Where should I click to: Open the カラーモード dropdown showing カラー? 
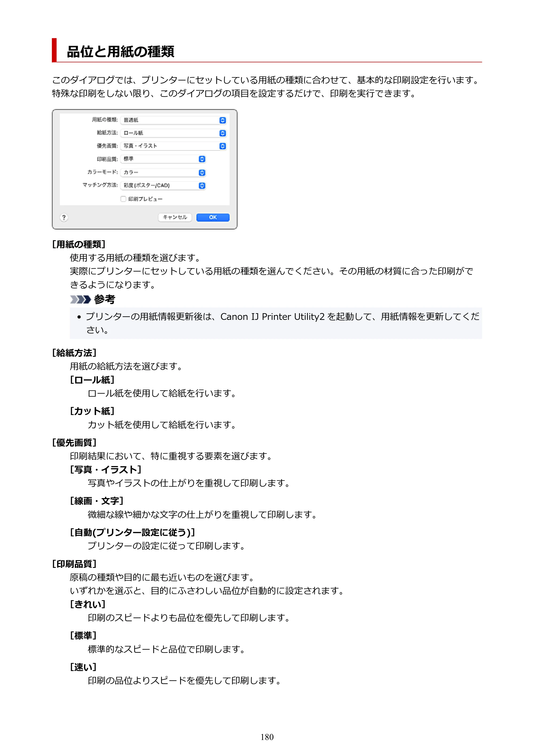tap(163, 173)
